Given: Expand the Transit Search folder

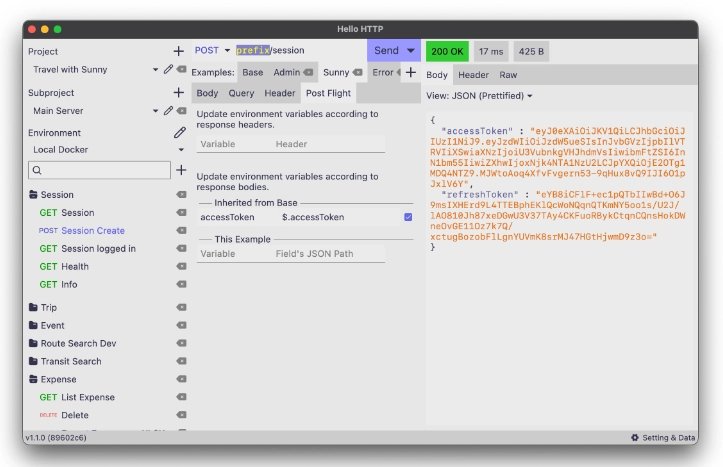Looking at the screenshot, I should click(x=33, y=361).
